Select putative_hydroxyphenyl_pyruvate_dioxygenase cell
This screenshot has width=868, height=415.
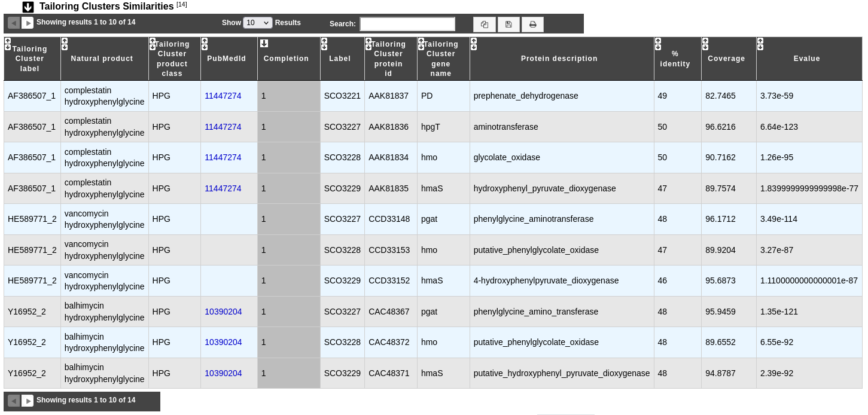[562, 373]
